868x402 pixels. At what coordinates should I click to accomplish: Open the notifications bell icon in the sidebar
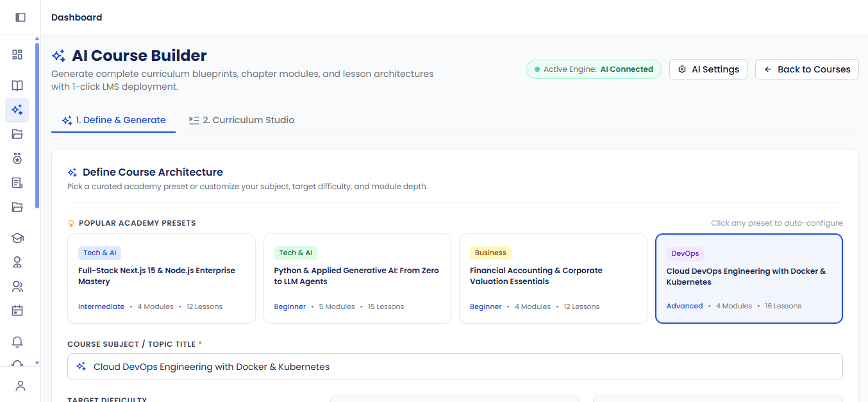pyautogui.click(x=17, y=342)
